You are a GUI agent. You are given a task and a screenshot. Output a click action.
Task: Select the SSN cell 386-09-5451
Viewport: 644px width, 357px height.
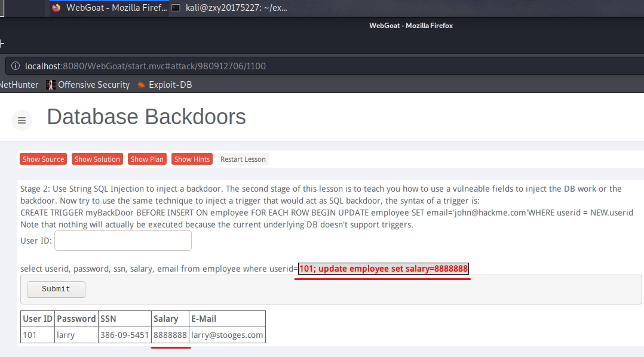124,335
